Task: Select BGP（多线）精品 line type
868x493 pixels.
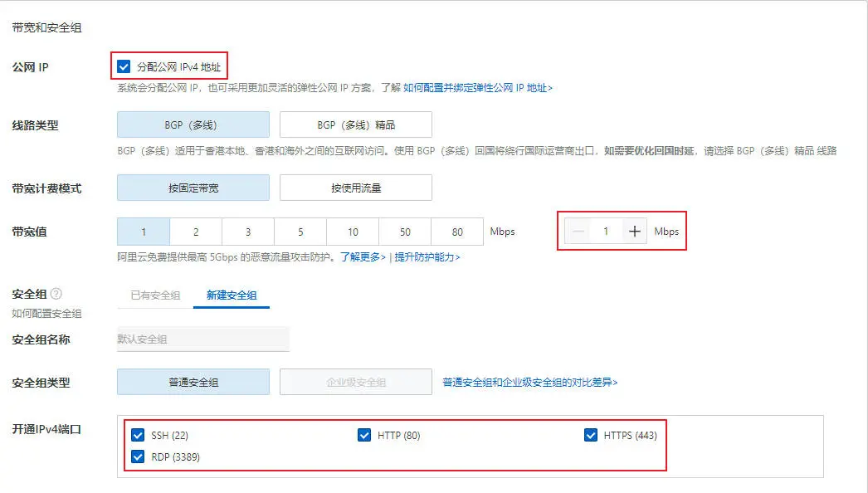Action: (x=356, y=124)
